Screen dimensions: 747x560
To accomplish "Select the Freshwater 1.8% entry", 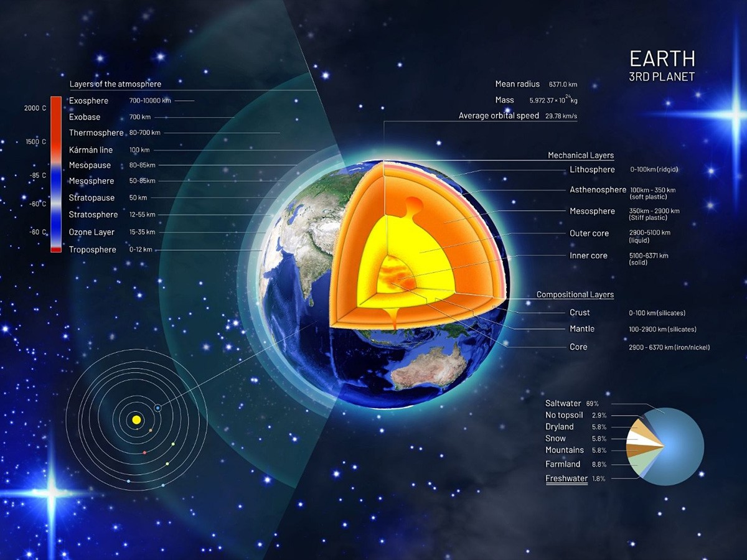I will [566, 478].
